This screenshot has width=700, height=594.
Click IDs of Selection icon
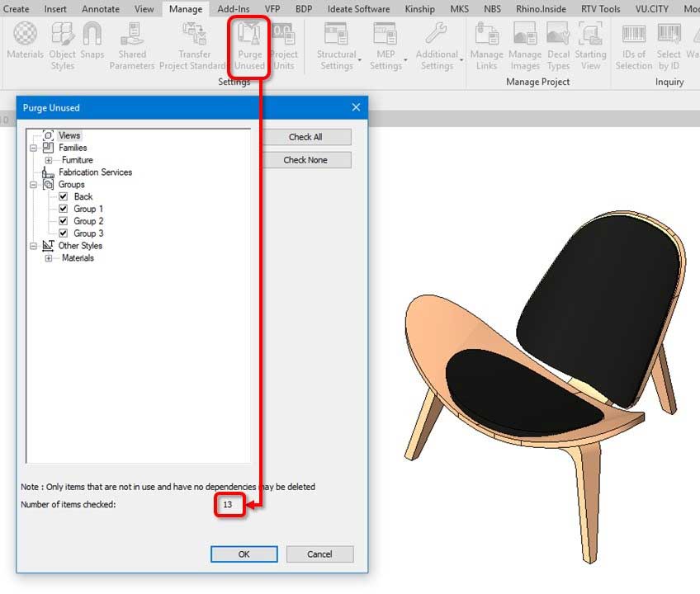coord(634,46)
